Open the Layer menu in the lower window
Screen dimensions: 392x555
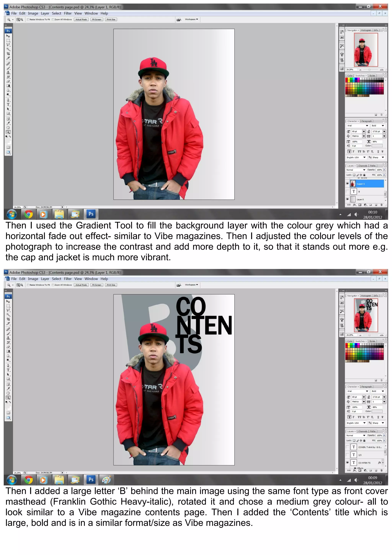tap(45, 279)
